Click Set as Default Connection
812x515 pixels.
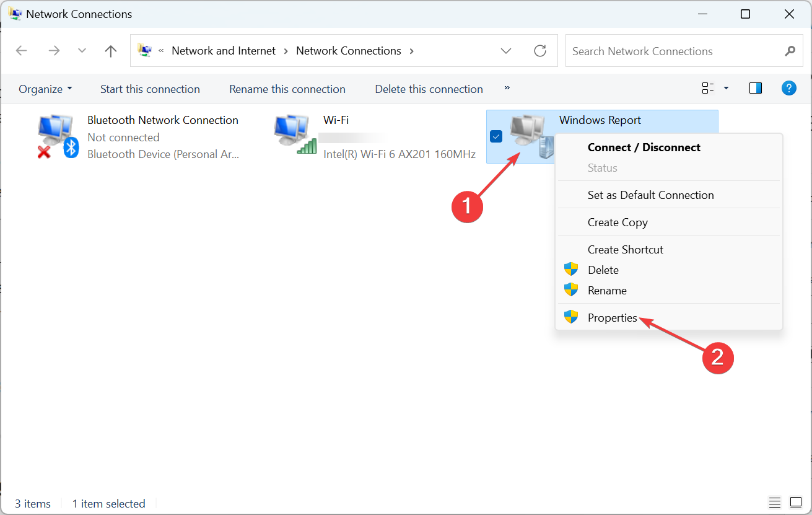[650, 195]
